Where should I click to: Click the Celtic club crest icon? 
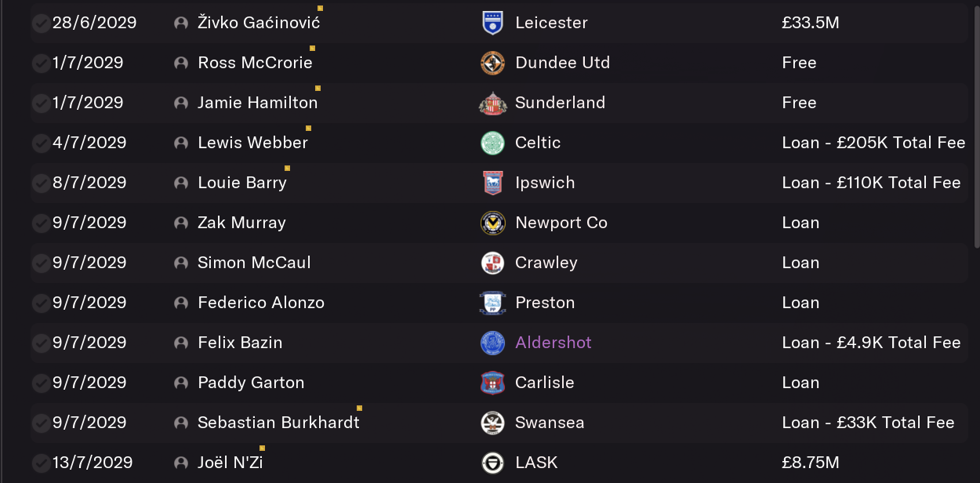(x=492, y=143)
